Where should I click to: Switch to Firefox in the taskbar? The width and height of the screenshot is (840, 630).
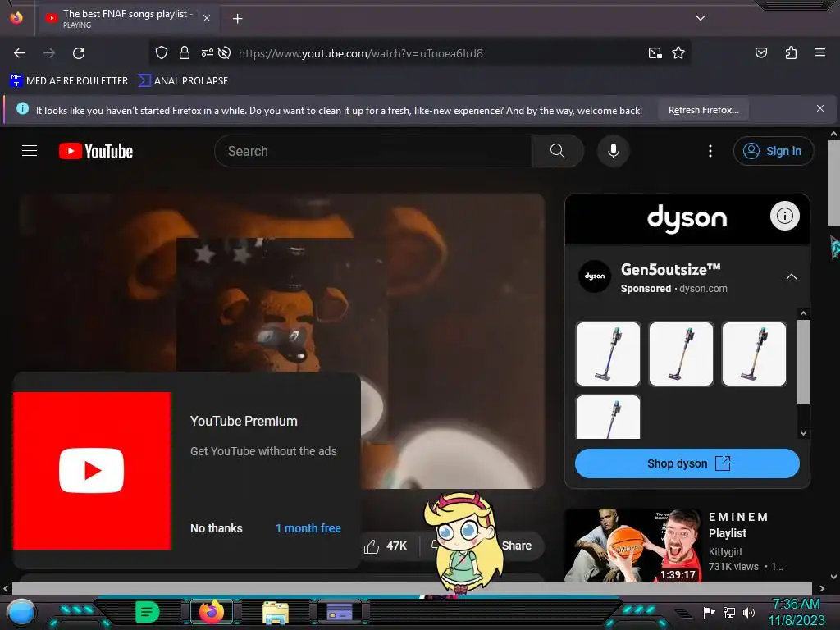coord(211,612)
